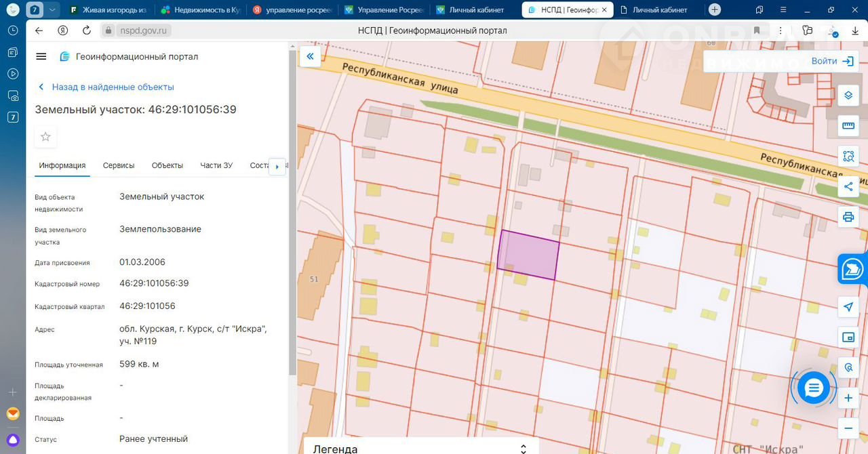The width and height of the screenshot is (868, 454).
Task: Click the highlighted purple land parcel
Action: pyautogui.click(x=528, y=255)
